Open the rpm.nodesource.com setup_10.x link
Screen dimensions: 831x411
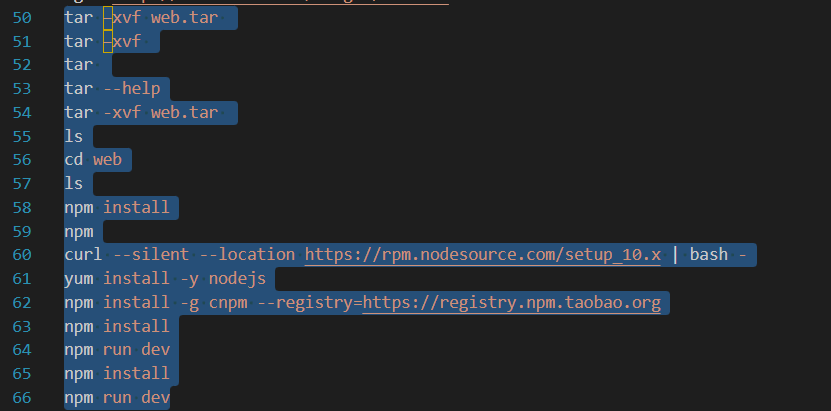482,255
